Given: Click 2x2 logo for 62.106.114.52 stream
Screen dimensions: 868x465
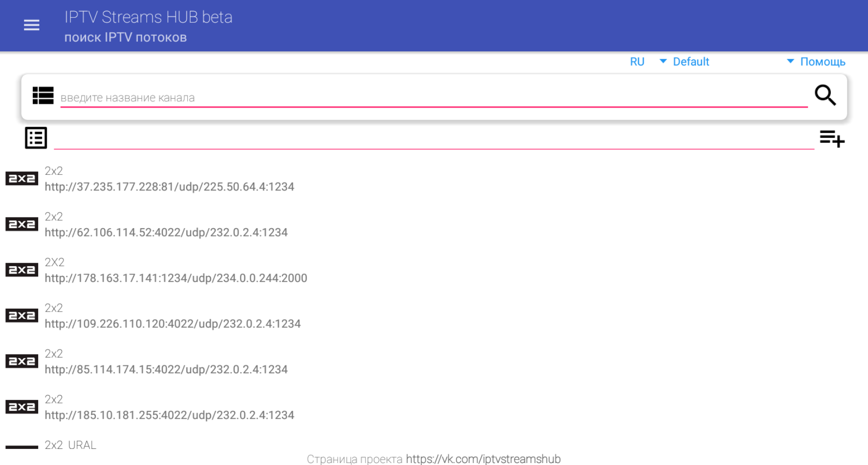Looking at the screenshot, I should (22, 224).
